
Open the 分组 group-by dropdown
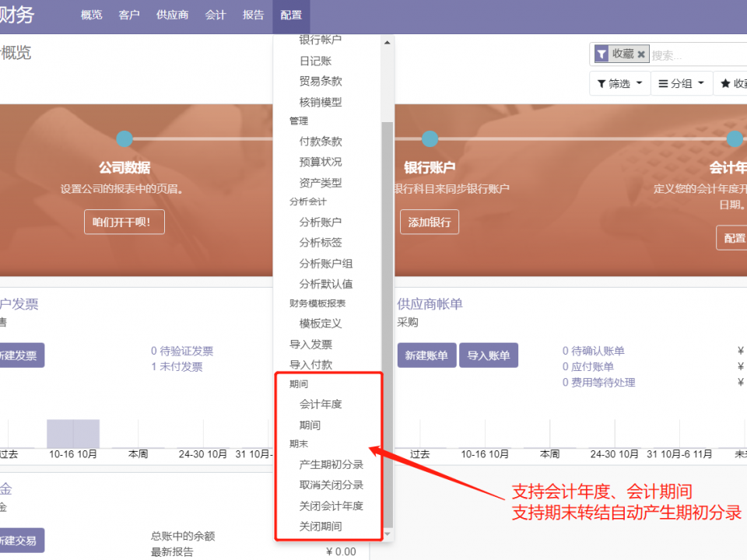tap(681, 83)
